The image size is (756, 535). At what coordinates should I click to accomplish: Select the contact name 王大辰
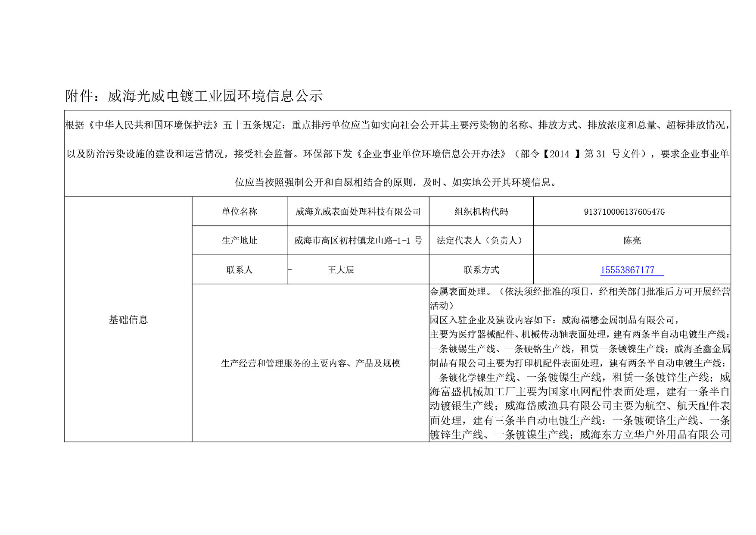point(341,270)
